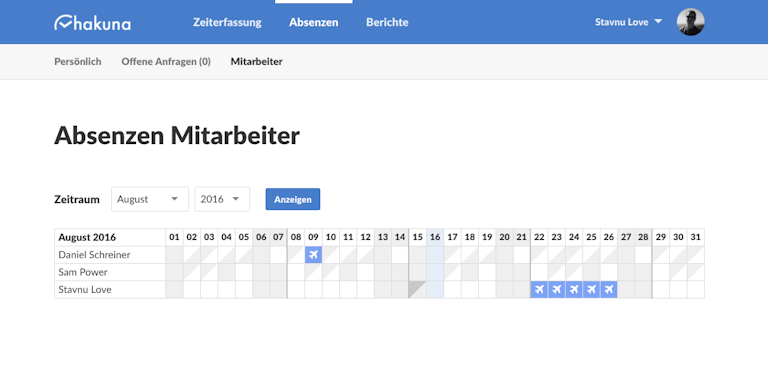Go to the Zeiterfassung menu
Image resolution: width=768 pixels, height=375 pixels.
point(227,23)
